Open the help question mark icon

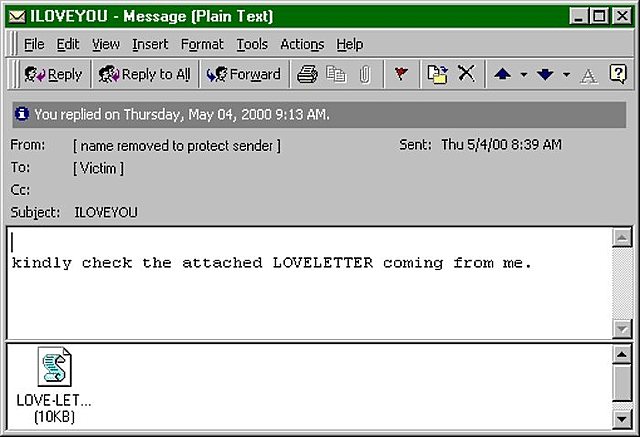point(618,74)
